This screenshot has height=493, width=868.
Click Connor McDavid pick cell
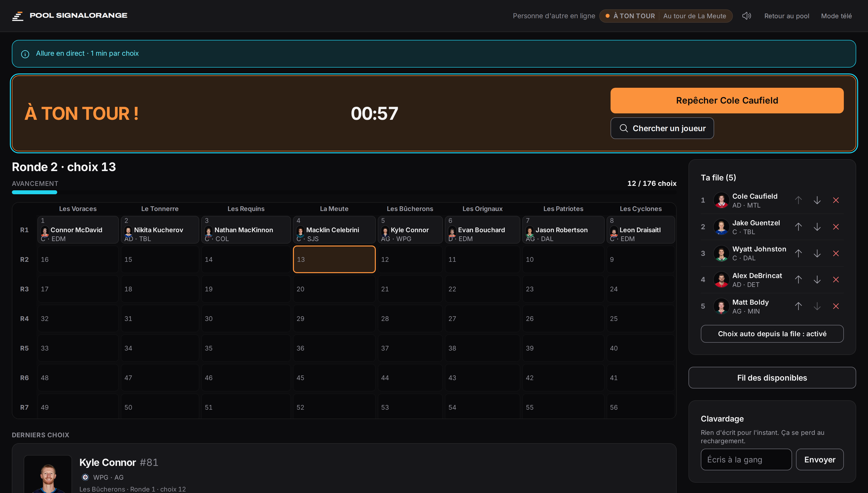click(x=78, y=229)
